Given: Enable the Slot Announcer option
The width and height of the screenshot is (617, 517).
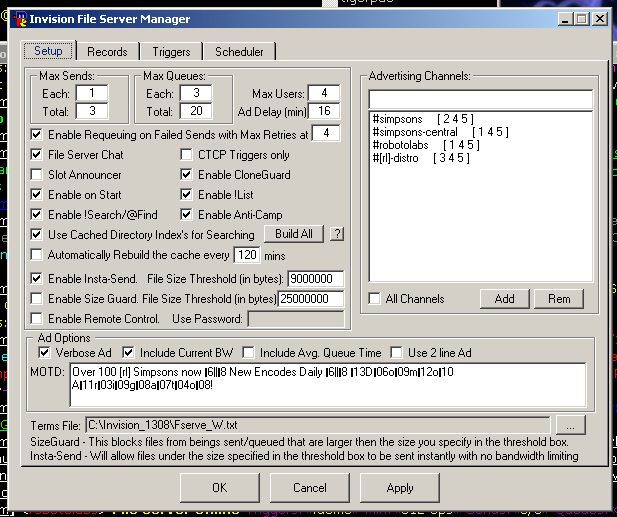Looking at the screenshot, I should click(38, 175).
